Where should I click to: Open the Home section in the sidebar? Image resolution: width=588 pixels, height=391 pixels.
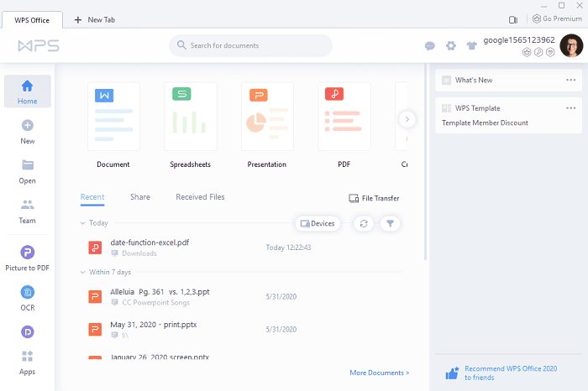coord(28,91)
